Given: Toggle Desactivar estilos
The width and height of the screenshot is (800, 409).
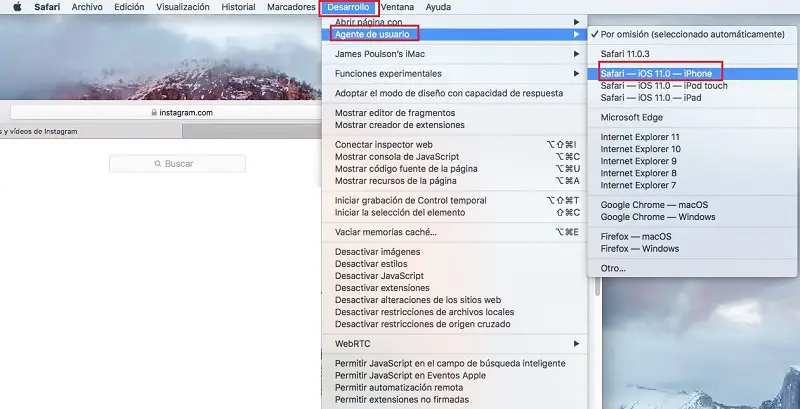Looking at the screenshot, I should [455, 264].
